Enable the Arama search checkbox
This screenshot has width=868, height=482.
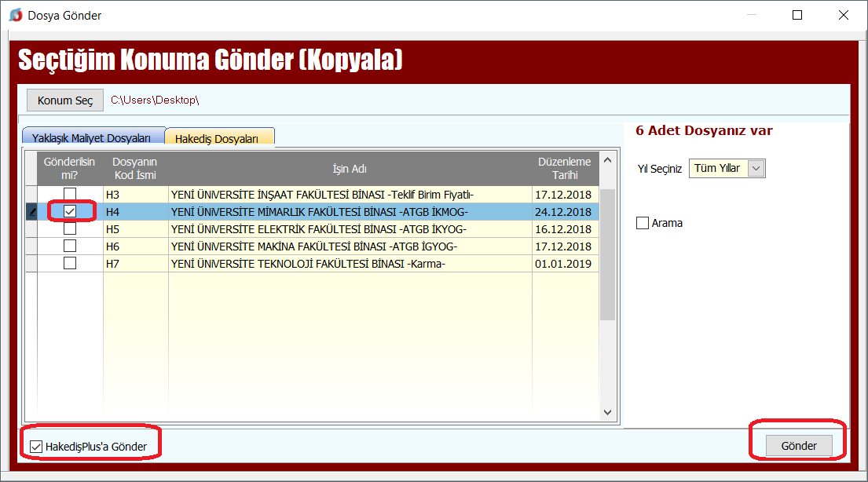(643, 223)
